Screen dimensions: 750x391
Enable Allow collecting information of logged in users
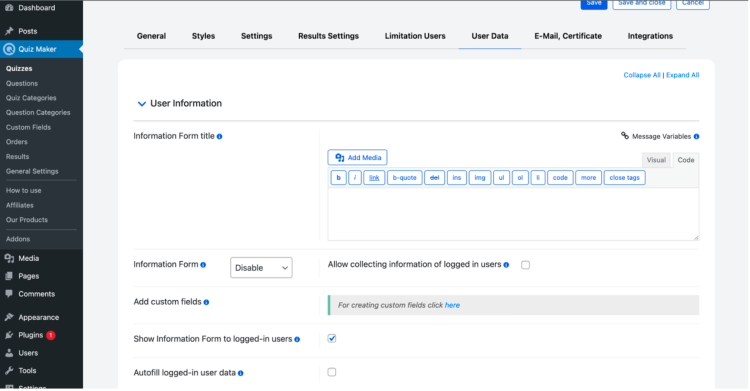pos(525,265)
